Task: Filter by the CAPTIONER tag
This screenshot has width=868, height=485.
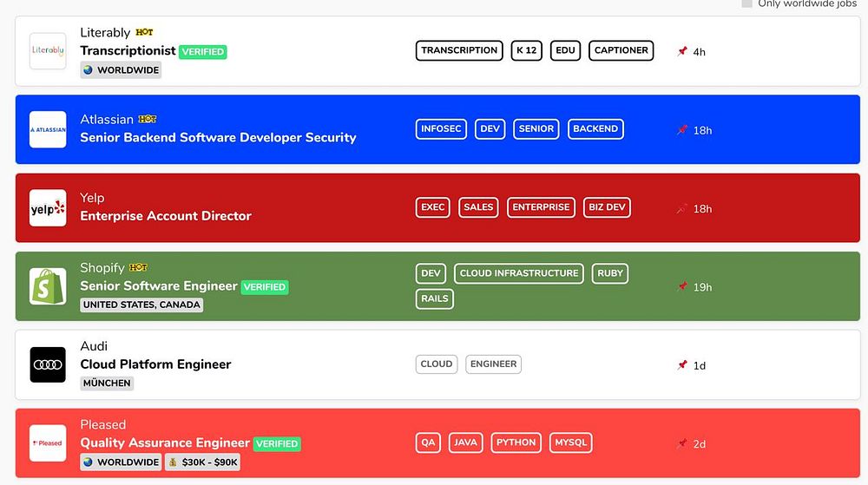Action: coord(621,50)
